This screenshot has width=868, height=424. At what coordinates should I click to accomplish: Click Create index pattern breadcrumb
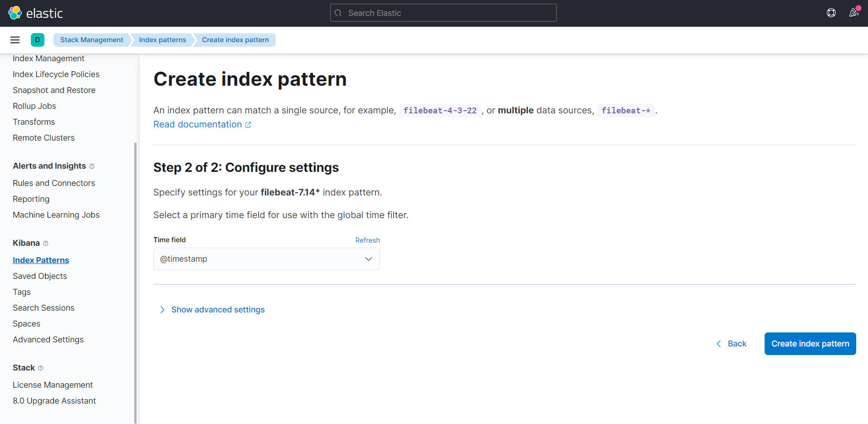[x=235, y=40]
